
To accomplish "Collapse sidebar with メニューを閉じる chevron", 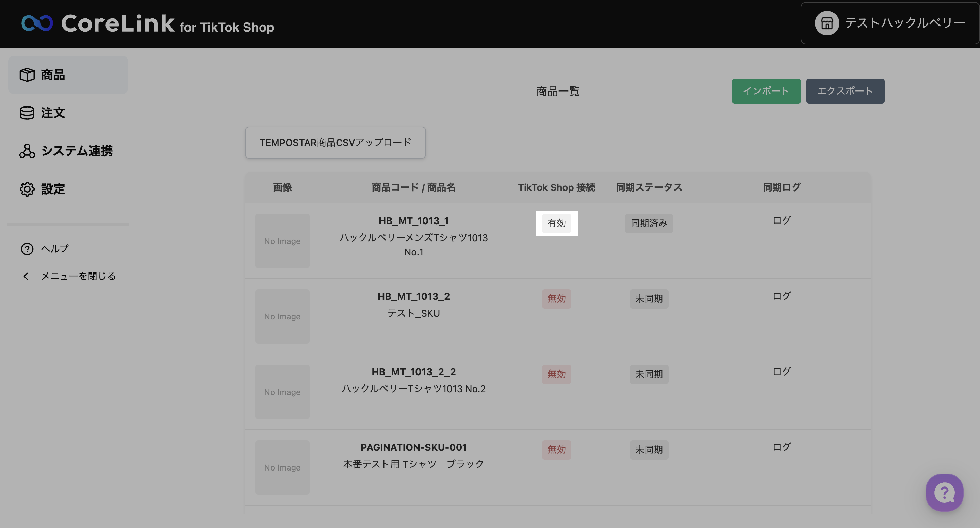I will pyautogui.click(x=26, y=276).
